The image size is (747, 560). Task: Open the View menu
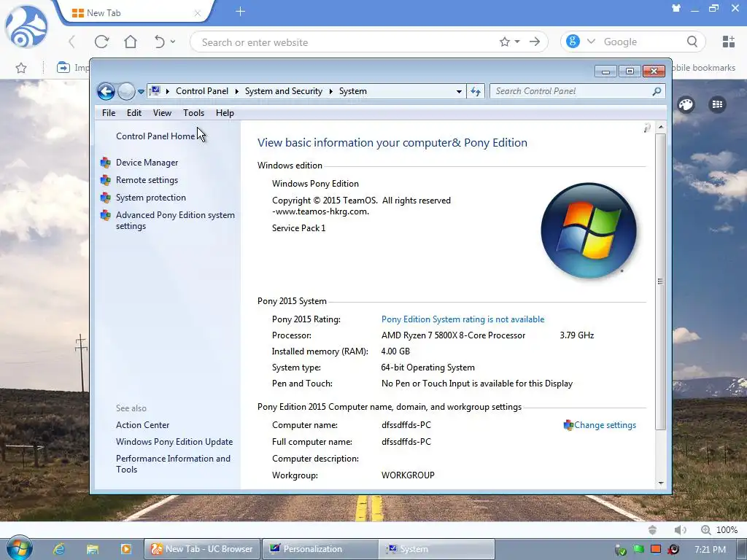click(162, 113)
